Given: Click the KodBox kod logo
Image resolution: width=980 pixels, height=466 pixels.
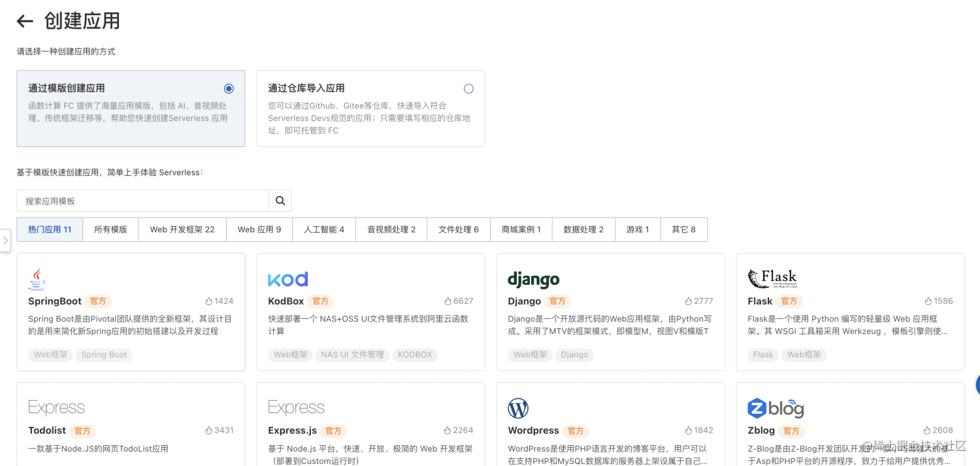Looking at the screenshot, I should pos(287,280).
